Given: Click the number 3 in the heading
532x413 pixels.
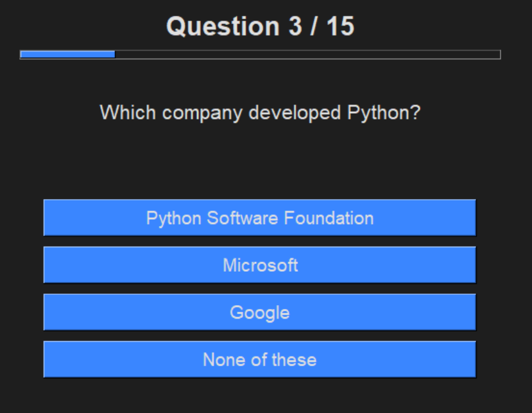Looking at the screenshot, I should point(295,26).
